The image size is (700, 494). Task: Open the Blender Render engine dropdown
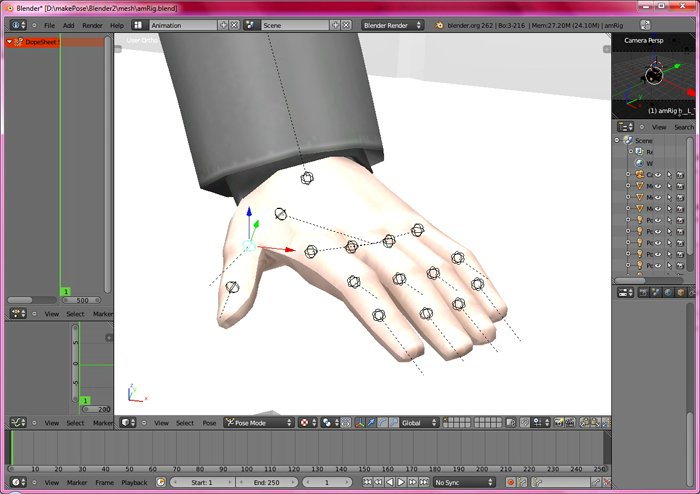point(393,25)
